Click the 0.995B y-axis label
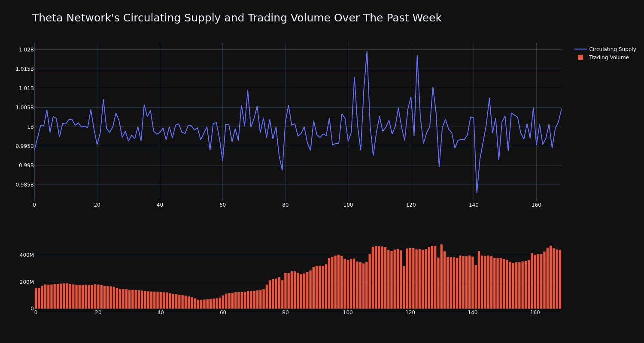Viewport: 644px width, 343px height. [x=24, y=146]
